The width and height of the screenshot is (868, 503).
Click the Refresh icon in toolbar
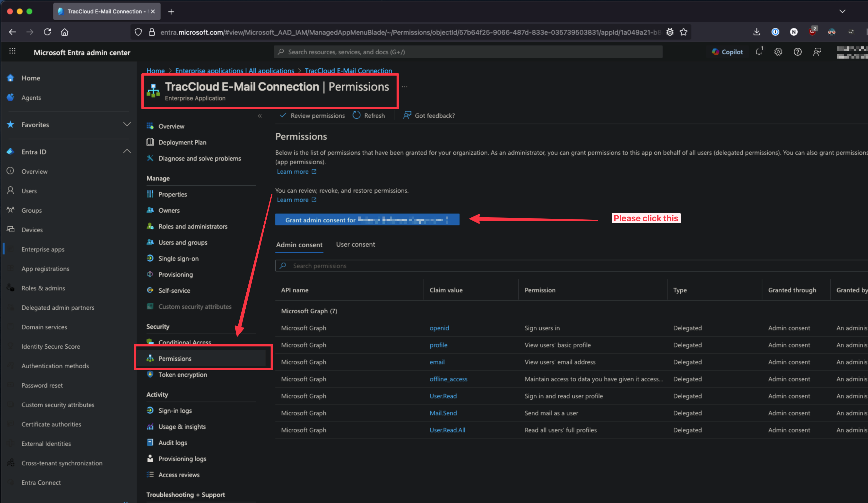[356, 115]
